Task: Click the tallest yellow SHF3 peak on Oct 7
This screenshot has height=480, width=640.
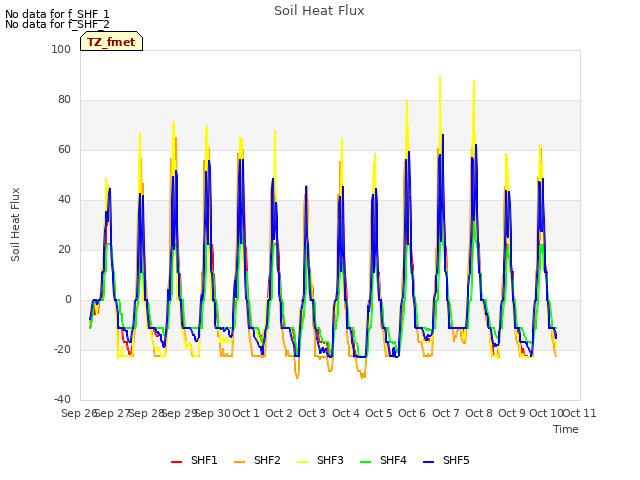Action: tap(440, 77)
